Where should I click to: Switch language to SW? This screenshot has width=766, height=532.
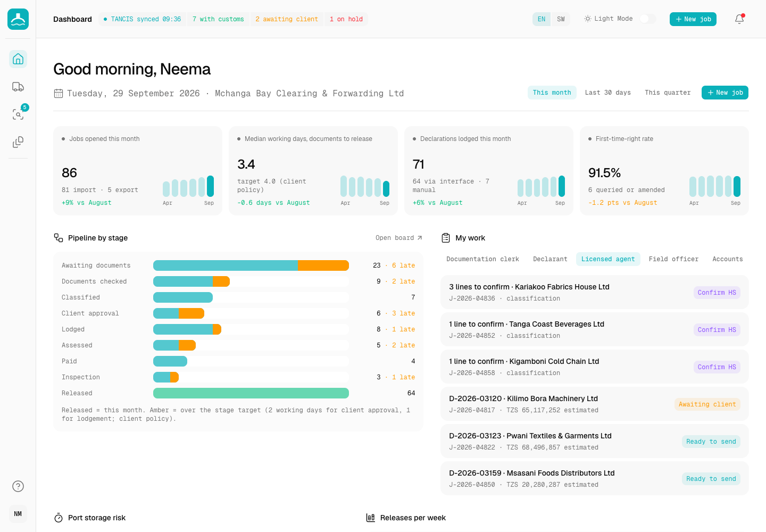point(561,19)
